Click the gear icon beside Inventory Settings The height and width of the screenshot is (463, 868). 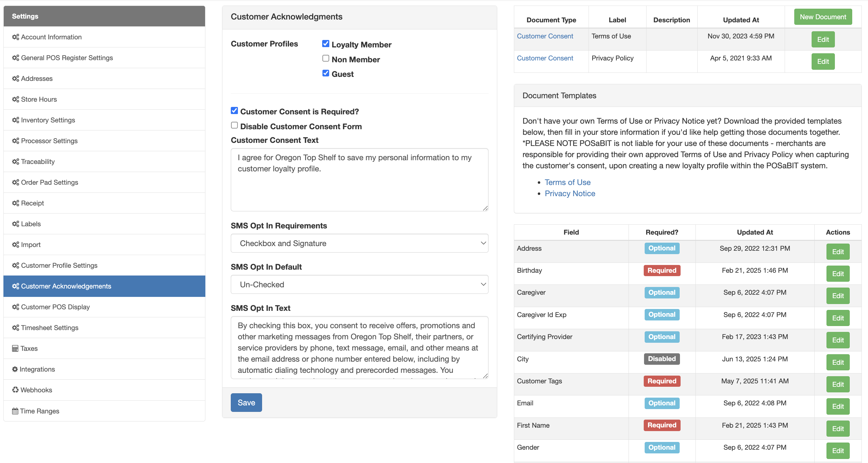pos(15,120)
